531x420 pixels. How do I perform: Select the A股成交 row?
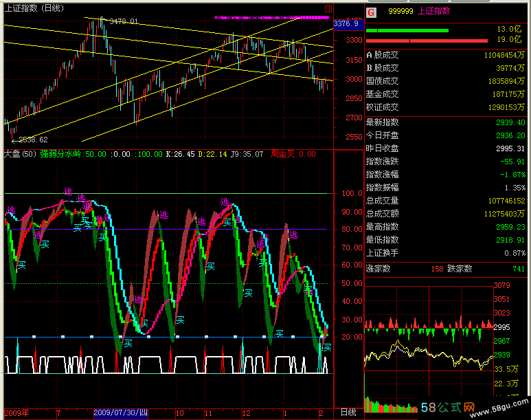click(x=446, y=54)
